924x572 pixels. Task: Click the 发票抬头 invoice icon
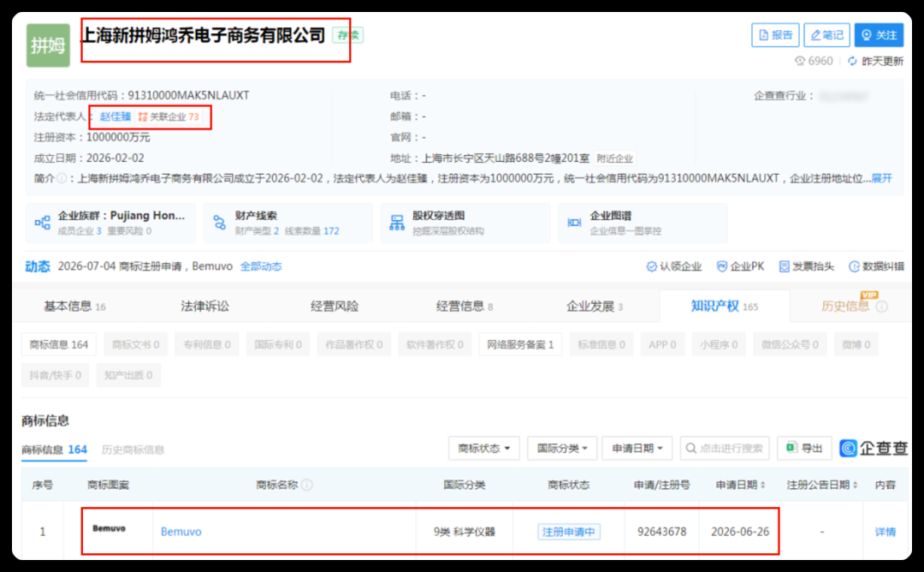click(x=785, y=266)
